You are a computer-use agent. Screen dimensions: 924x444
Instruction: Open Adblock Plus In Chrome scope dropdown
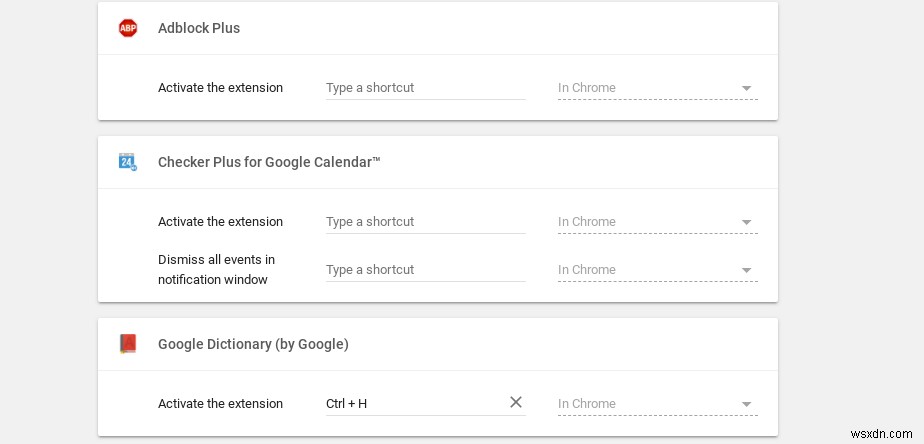point(658,88)
